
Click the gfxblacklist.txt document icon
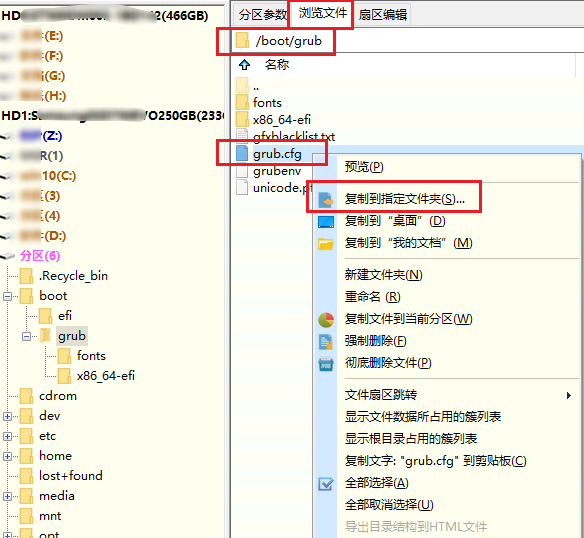pos(242,136)
